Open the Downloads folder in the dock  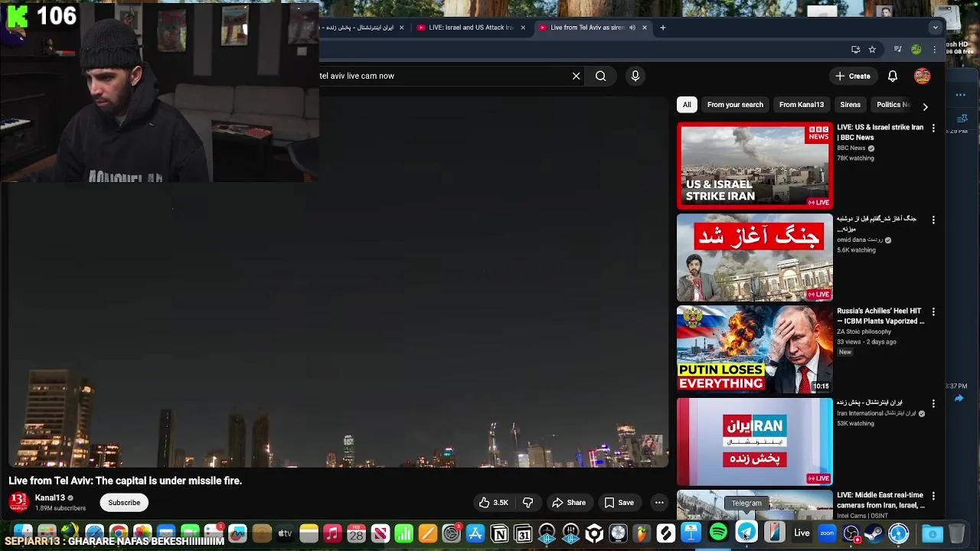point(932,533)
